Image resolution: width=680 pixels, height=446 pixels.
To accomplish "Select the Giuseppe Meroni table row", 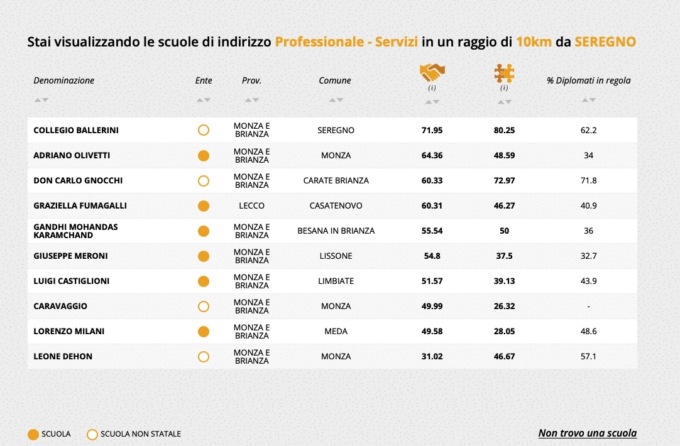I will tap(330, 256).
